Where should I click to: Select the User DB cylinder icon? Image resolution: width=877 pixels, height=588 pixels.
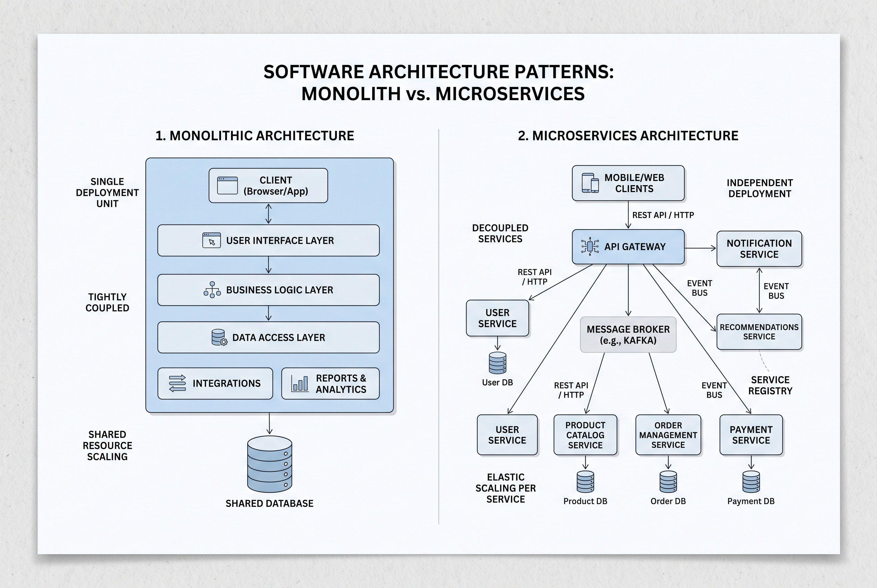(x=497, y=363)
